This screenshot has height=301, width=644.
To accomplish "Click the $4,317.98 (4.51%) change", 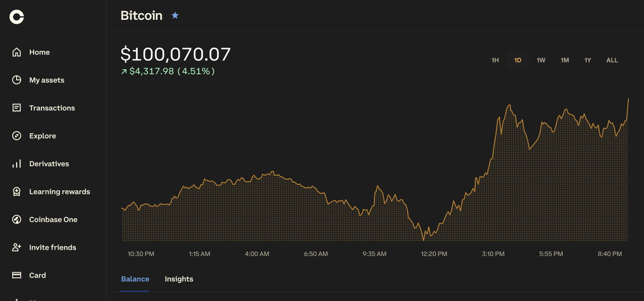I will pyautogui.click(x=172, y=71).
